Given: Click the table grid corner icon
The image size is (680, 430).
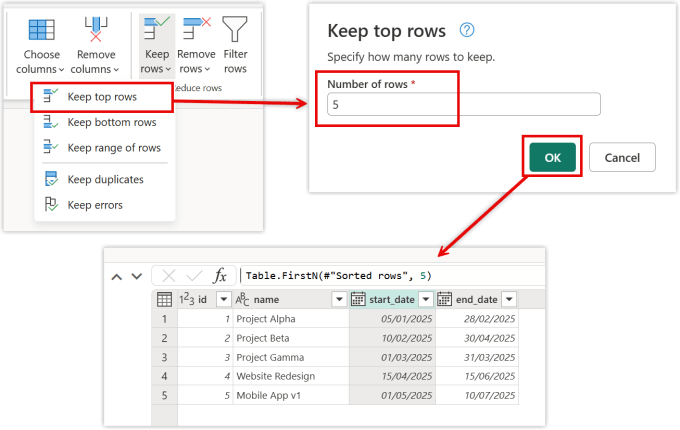Looking at the screenshot, I should tap(164, 300).
